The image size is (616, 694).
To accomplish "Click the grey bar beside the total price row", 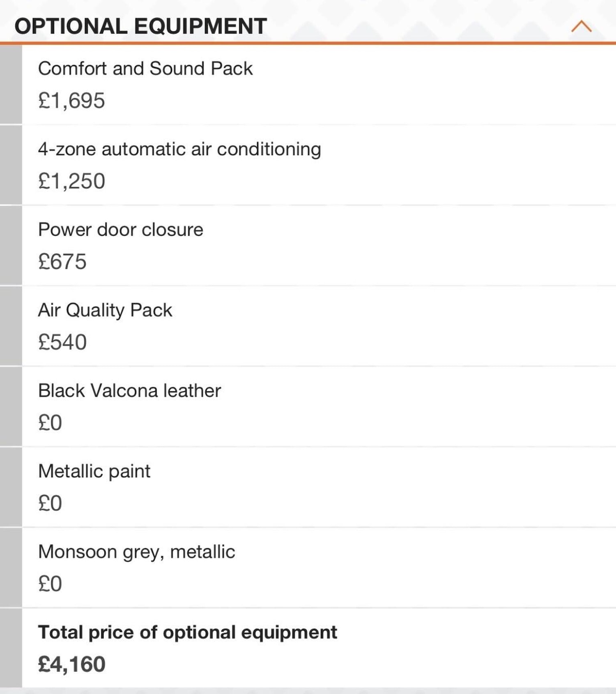I will tap(11, 648).
